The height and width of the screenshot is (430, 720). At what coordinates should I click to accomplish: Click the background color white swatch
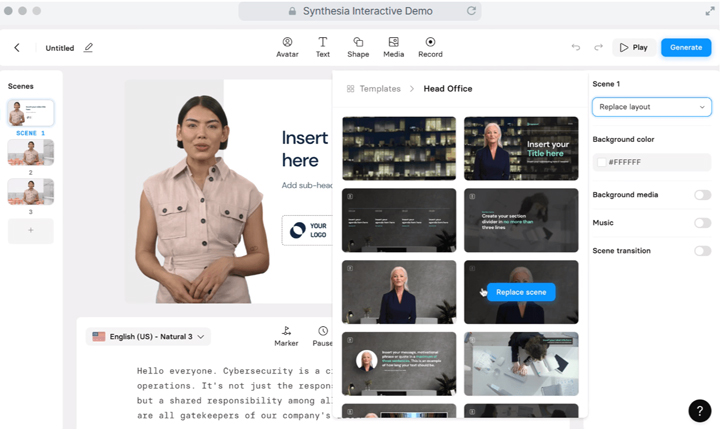point(602,162)
